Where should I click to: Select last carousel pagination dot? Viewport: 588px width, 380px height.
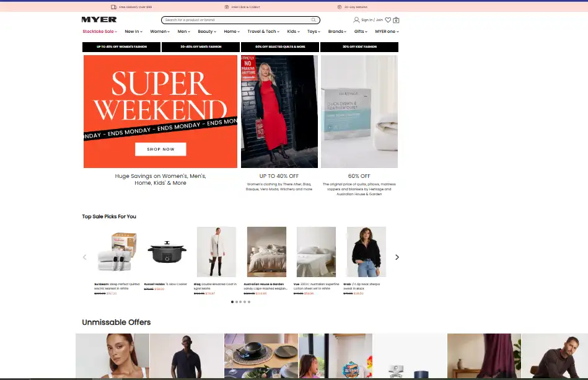pyautogui.click(x=249, y=302)
